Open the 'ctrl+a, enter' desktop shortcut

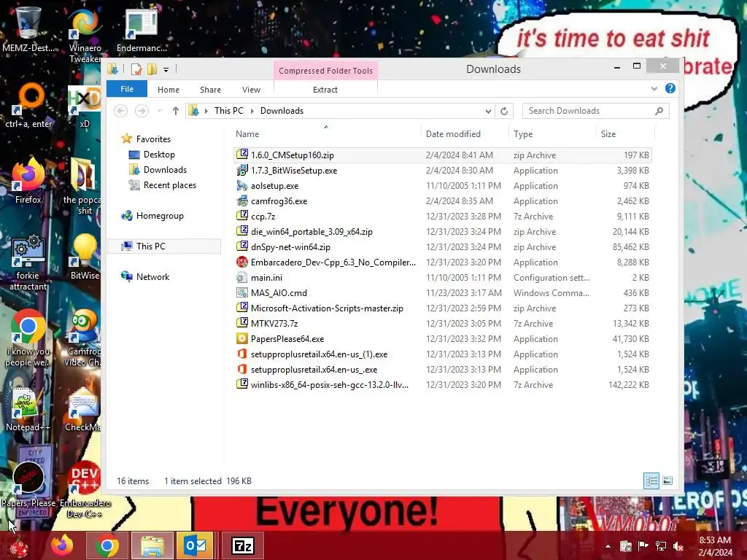[28, 106]
